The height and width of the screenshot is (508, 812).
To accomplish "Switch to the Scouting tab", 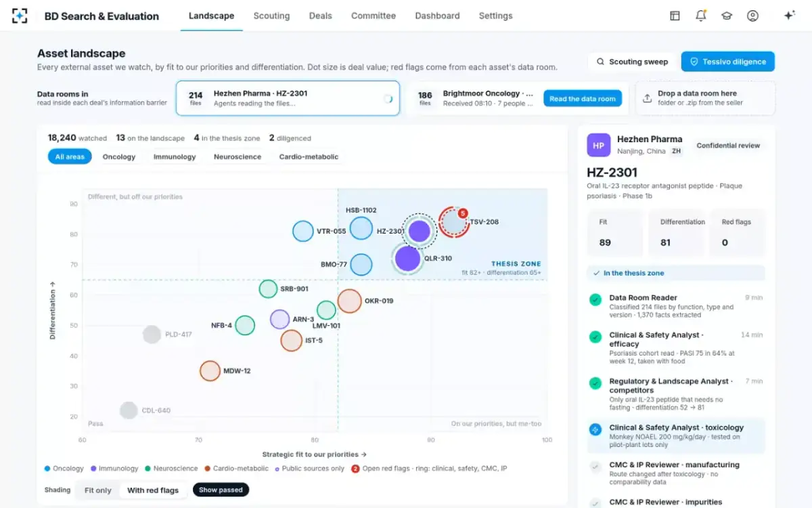I will click(271, 16).
